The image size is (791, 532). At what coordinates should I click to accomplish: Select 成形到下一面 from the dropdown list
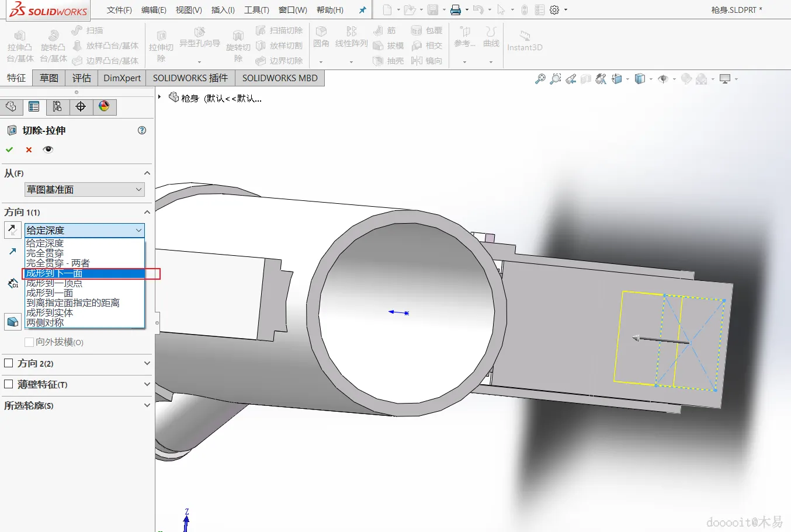click(x=54, y=273)
